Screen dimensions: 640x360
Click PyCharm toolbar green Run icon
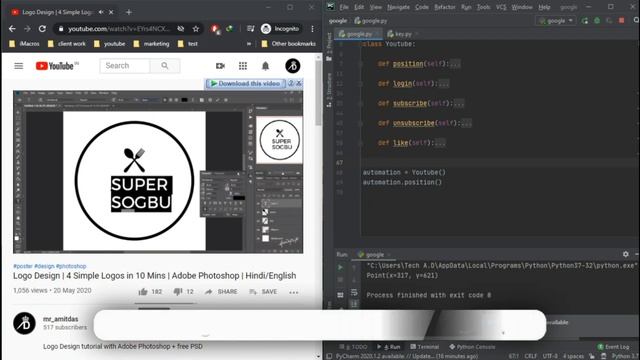tap(585, 20)
